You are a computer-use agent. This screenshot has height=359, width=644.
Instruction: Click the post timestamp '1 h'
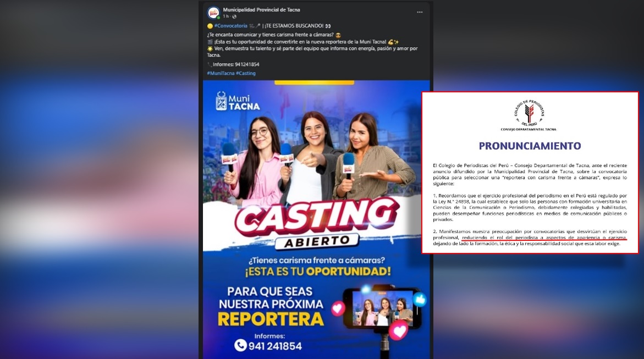(226, 16)
